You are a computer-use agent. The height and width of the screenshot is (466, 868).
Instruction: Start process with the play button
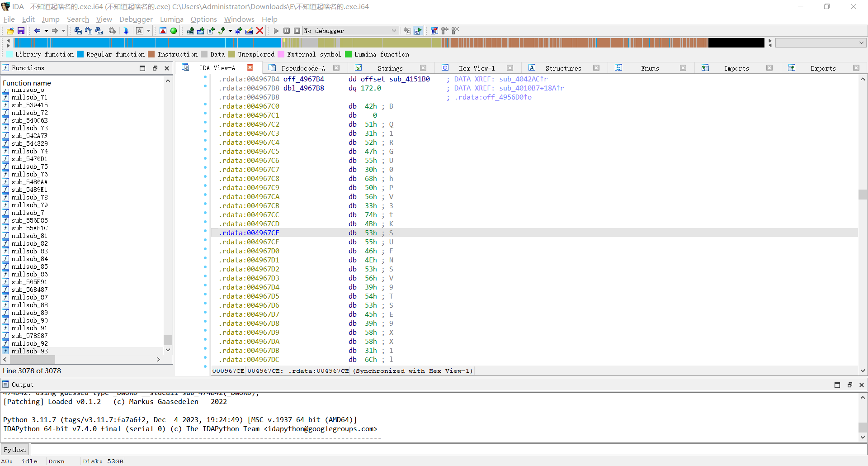click(276, 31)
